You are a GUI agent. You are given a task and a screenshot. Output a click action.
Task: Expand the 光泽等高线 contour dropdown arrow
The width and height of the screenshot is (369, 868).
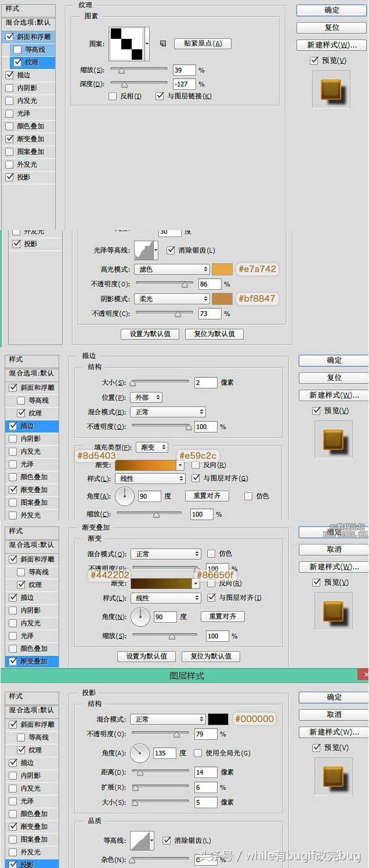point(155,250)
